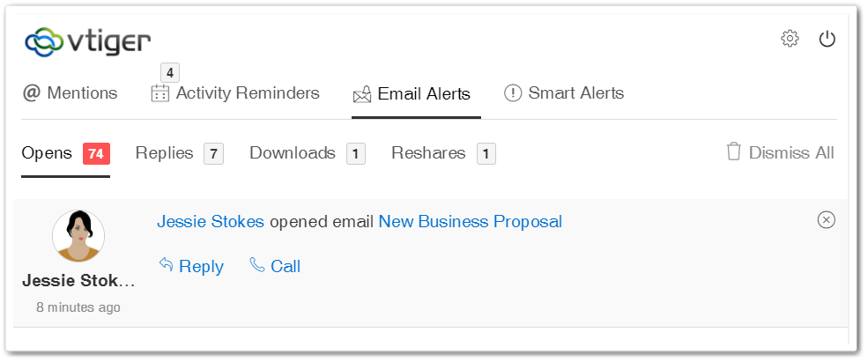Select the Opens sub-tab
The height and width of the screenshot is (362, 868).
point(66,153)
